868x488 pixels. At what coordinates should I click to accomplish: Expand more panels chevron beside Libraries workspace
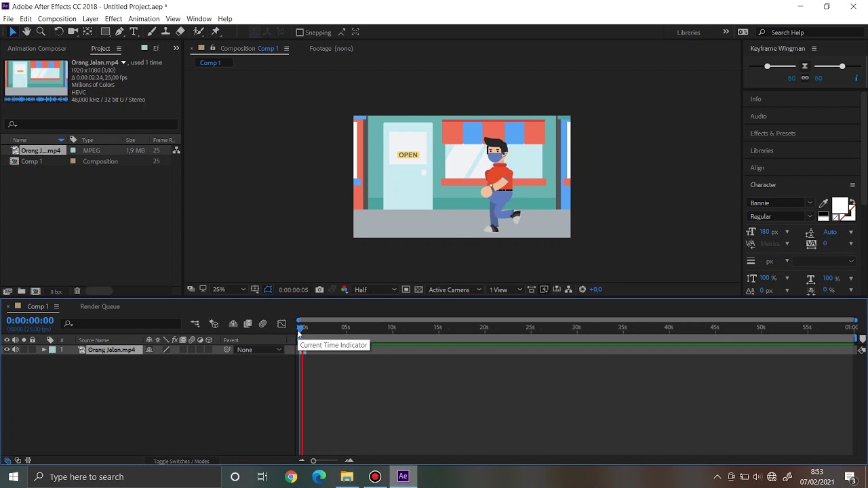click(726, 32)
